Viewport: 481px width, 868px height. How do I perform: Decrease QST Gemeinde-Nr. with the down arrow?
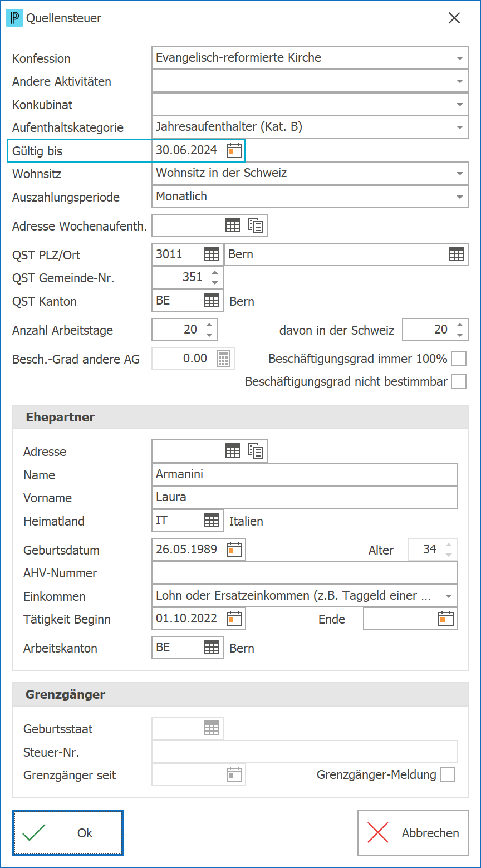click(x=215, y=283)
